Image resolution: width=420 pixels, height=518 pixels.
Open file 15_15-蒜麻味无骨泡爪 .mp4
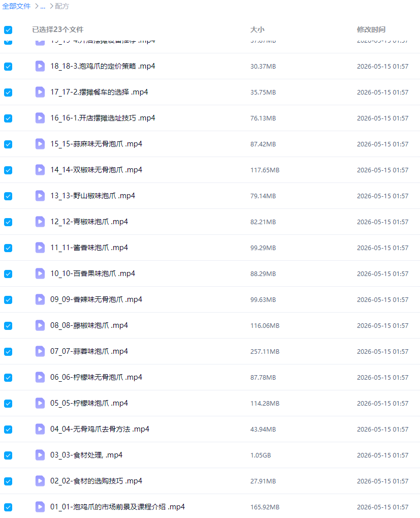pos(96,144)
